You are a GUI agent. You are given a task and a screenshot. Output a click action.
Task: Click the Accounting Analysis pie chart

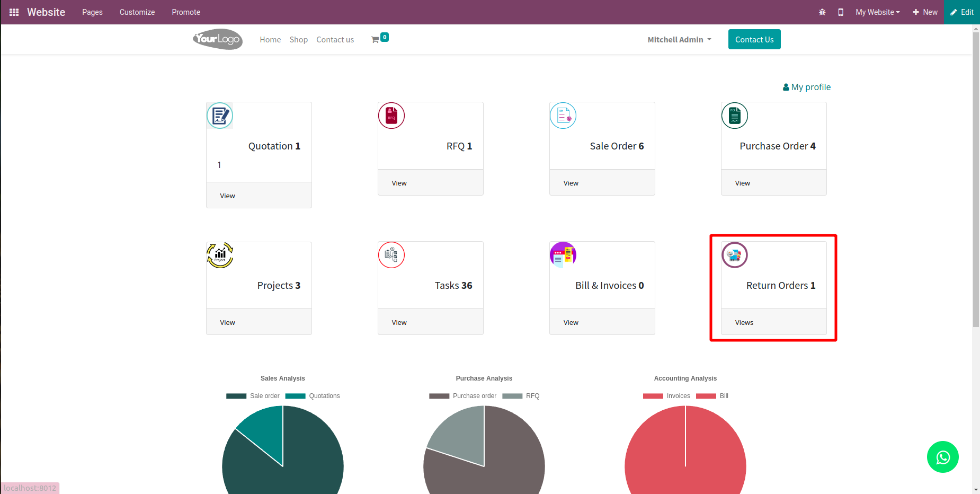point(685,450)
